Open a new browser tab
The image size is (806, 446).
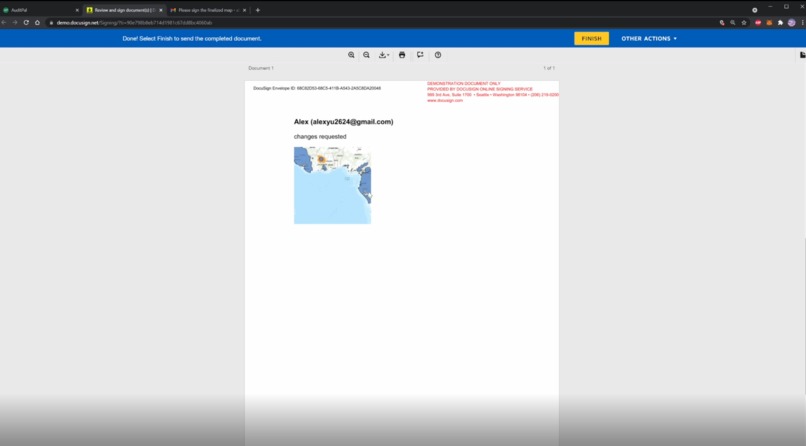tap(258, 10)
